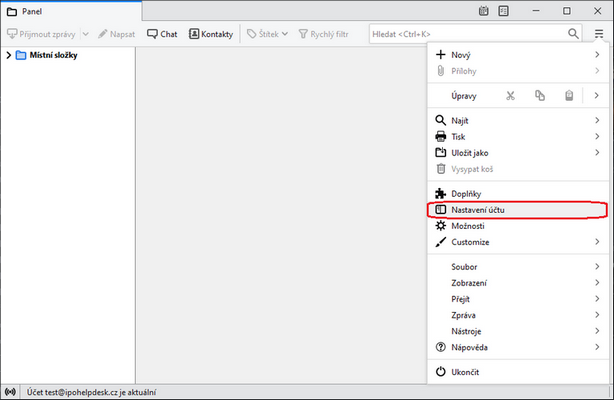The height and width of the screenshot is (400, 614).
Task: Open the Přijmout zprávy dropdown arrow
Action: (85, 34)
